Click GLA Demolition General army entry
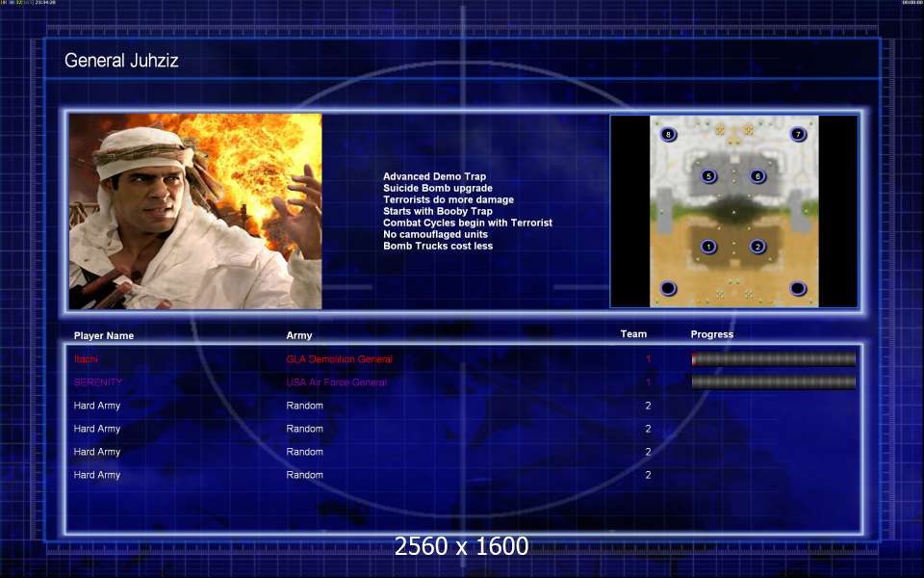 point(340,359)
